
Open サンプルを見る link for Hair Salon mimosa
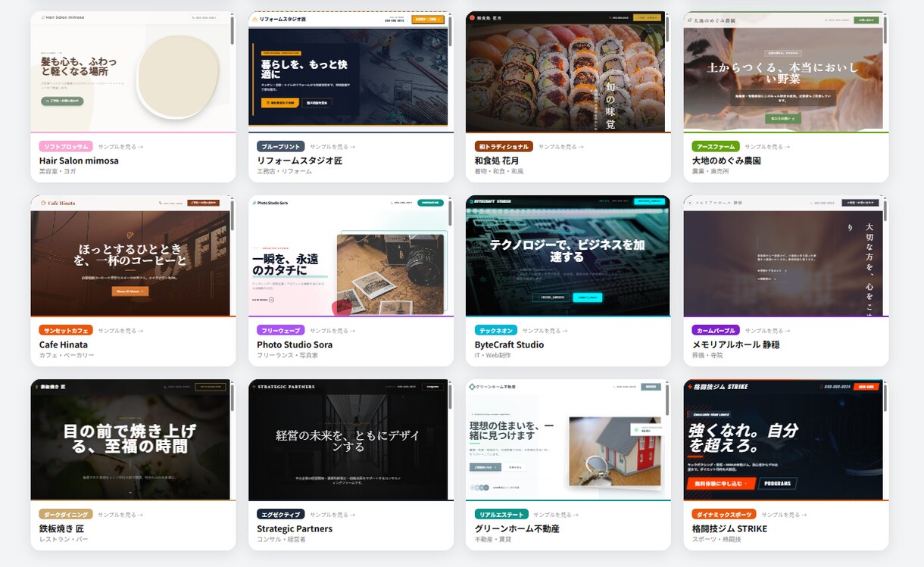point(120,147)
